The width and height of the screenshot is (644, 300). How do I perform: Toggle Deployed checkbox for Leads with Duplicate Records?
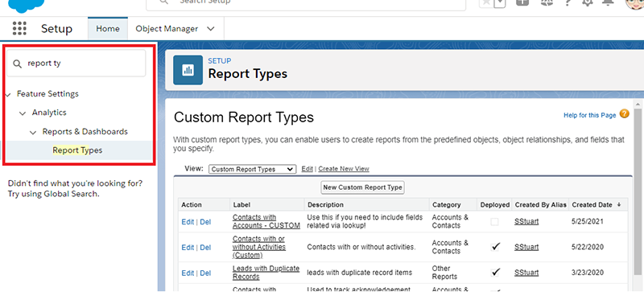click(x=496, y=272)
